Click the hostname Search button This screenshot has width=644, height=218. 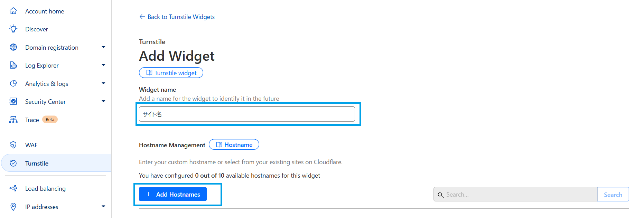tap(613, 195)
